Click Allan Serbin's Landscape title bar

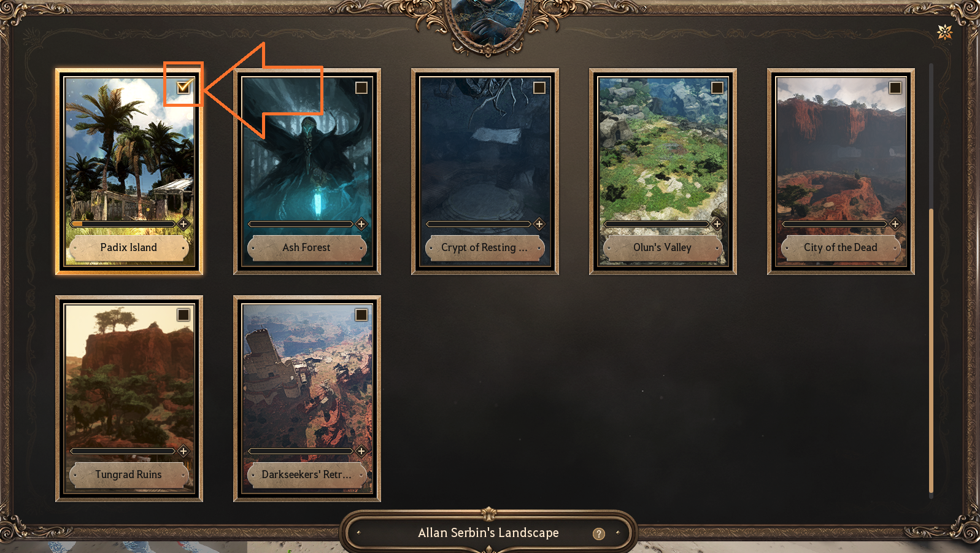488,533
